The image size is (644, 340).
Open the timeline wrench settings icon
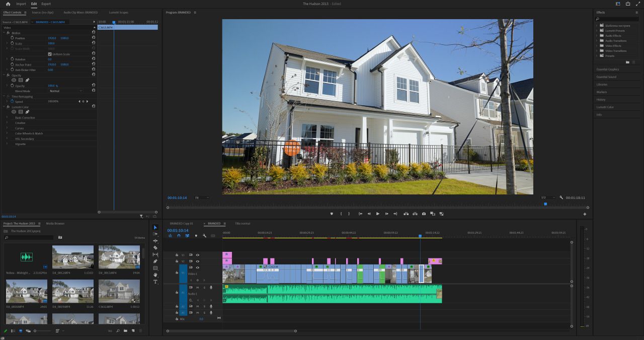pos(205,236)
